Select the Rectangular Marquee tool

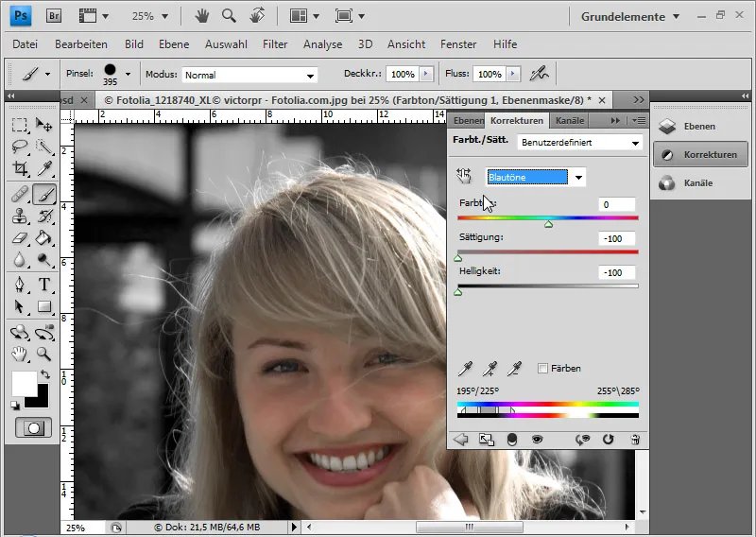[x=19, y=125]
